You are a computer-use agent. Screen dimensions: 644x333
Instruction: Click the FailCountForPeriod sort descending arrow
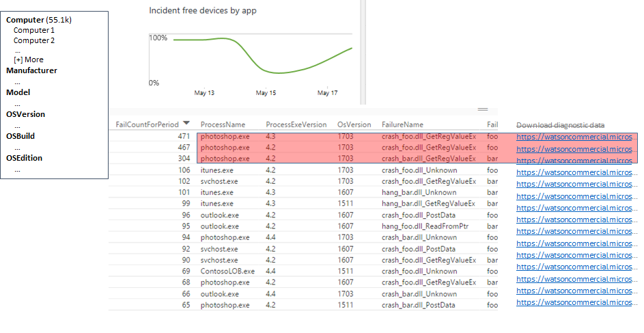pos(186,123)
